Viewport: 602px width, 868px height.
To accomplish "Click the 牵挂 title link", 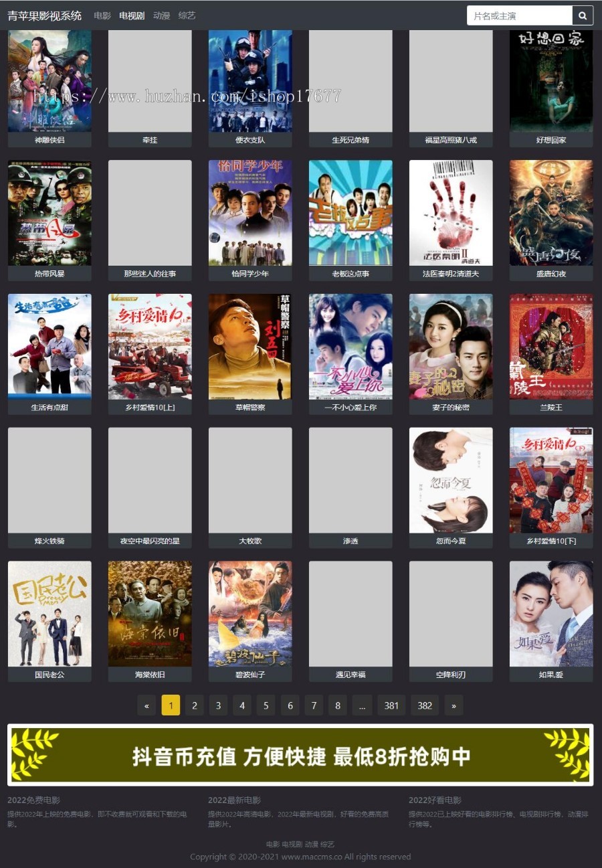I will tap(150, 140).
